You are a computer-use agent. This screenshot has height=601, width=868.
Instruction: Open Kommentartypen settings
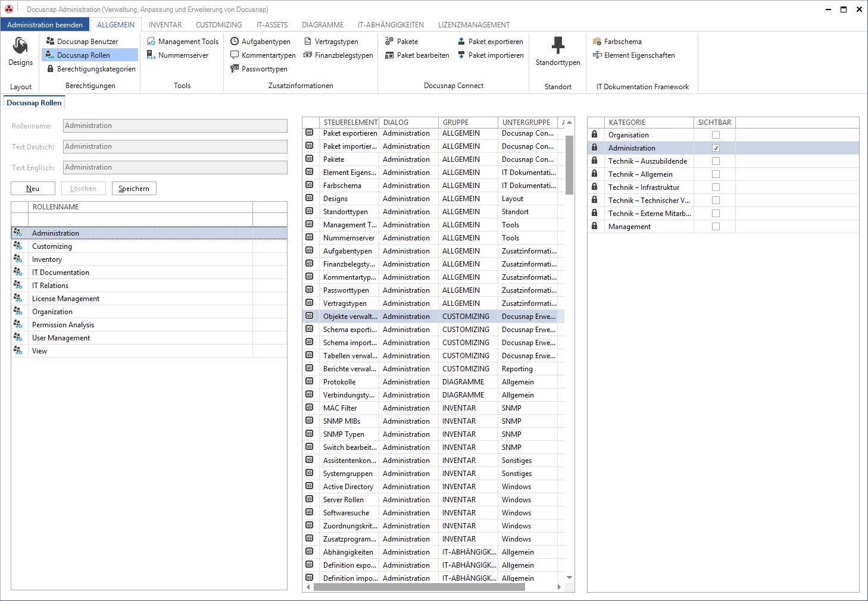263,55
